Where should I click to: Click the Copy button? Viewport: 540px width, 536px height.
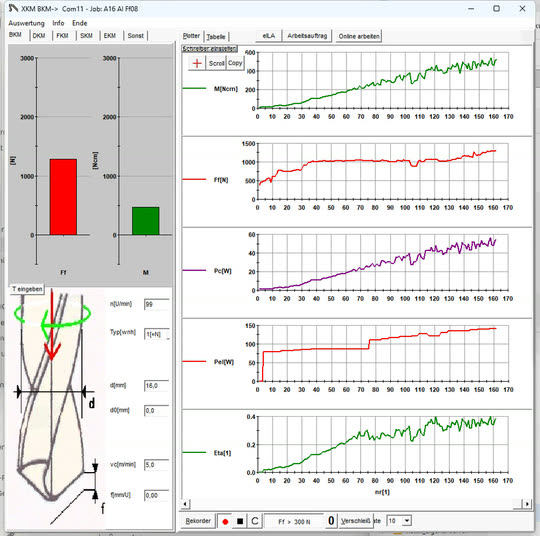(x=235, y=63)
